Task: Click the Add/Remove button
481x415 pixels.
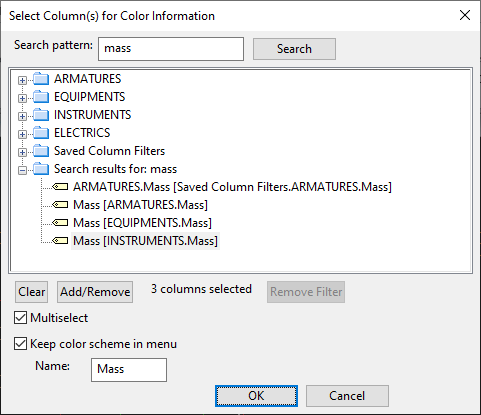Action: click(x=95, y=292)
